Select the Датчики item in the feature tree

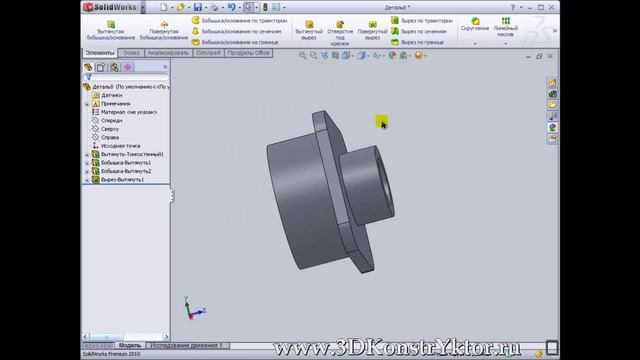tap(107, 95)
